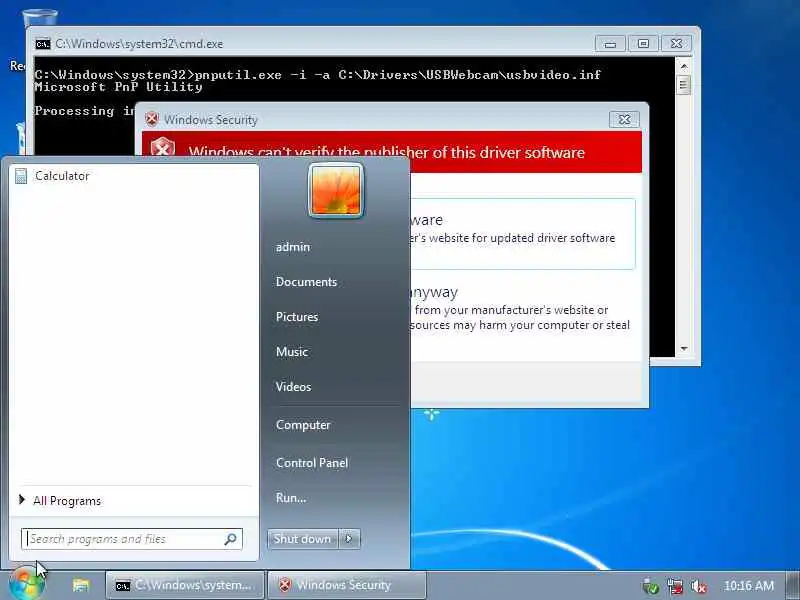Viewport: 800px width, 600px height.
Task: Click the Show desktop strip
Action: point(793,585)
